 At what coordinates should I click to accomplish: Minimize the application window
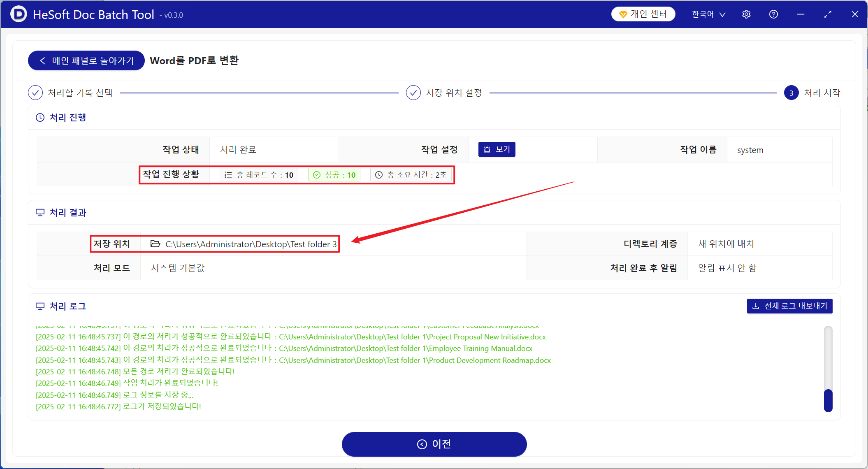point(801,14)
